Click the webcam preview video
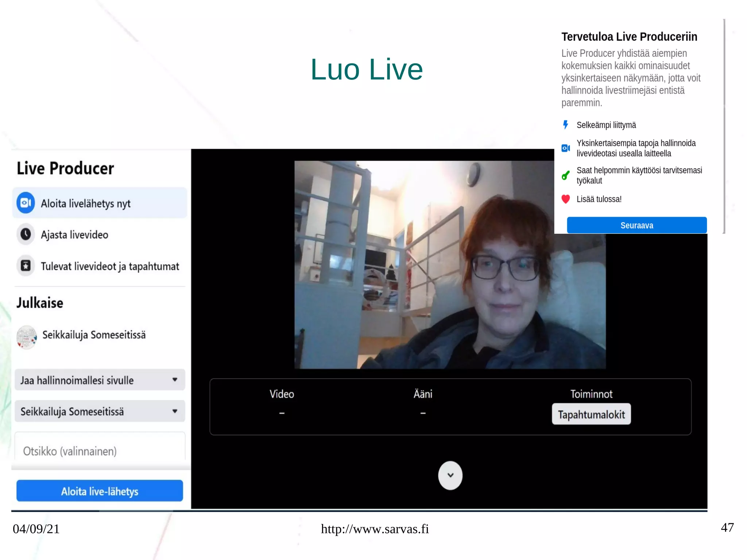The height and width of the screenshot is (560, 747). (450, 265)
